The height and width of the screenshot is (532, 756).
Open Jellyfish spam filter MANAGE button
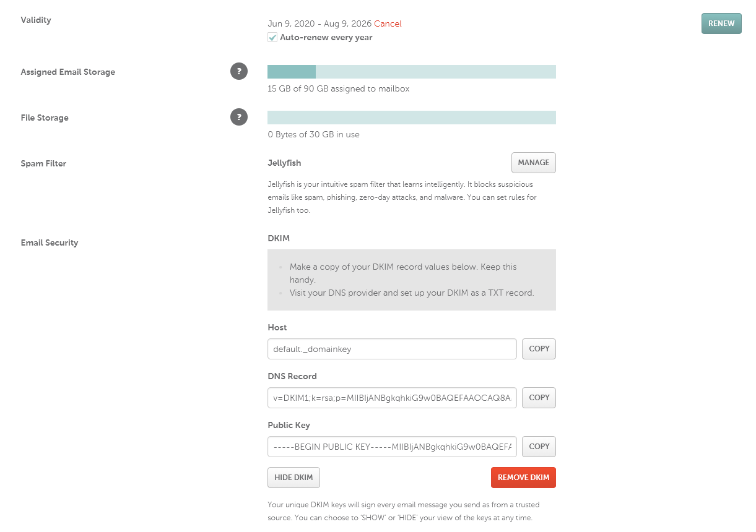tap(533, 163)
